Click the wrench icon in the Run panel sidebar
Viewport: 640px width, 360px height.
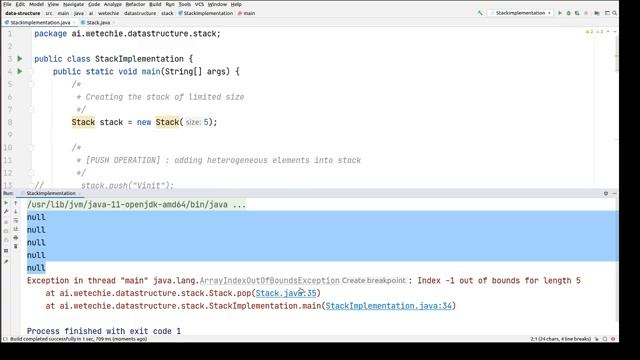[6, 211]
